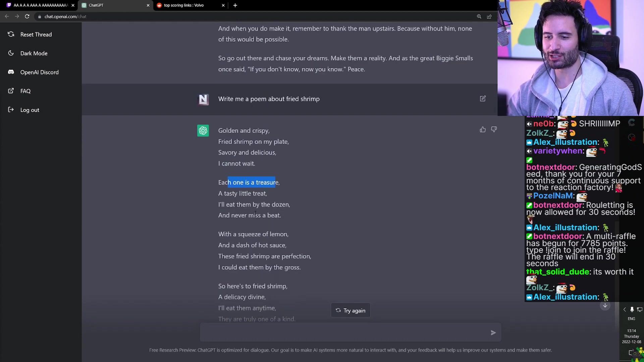This screenshot has height=362, width=644.
Task: Open a new browser tab
Action: click(235, 5)
